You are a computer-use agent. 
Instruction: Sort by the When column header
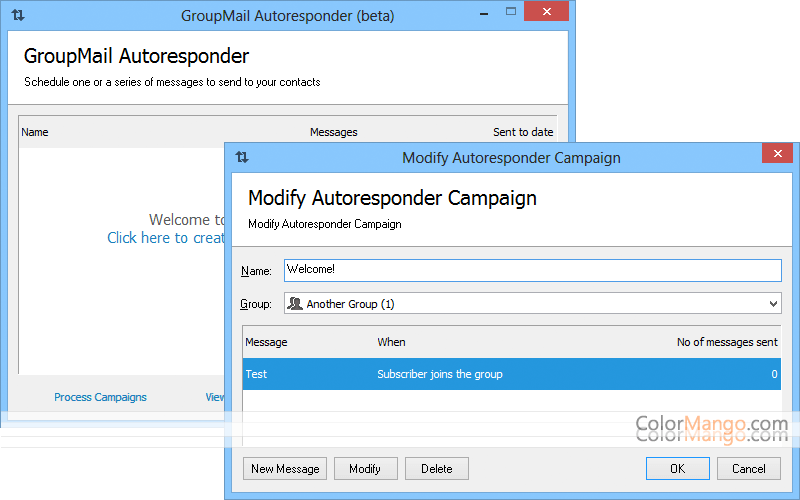pos(391,342)
